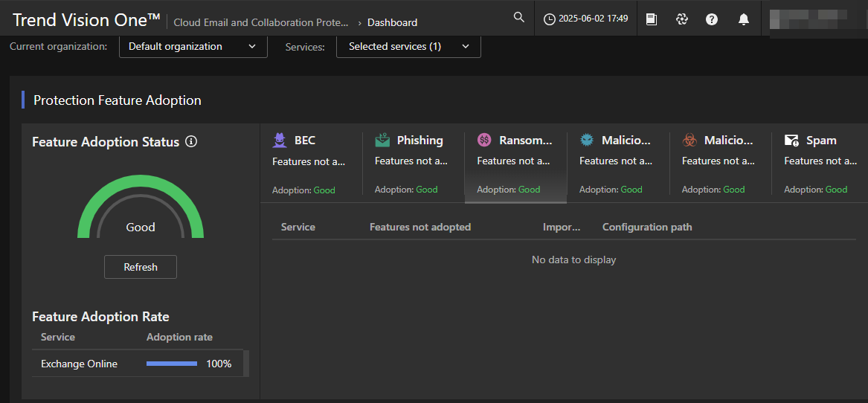Click the Feature Adoption Status info icon

(x=191, y=141)
